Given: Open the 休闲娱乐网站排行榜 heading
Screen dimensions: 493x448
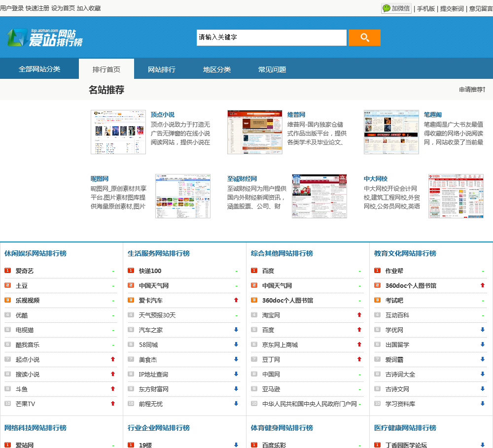Looking at the screenshot, I should coord(35,253).
